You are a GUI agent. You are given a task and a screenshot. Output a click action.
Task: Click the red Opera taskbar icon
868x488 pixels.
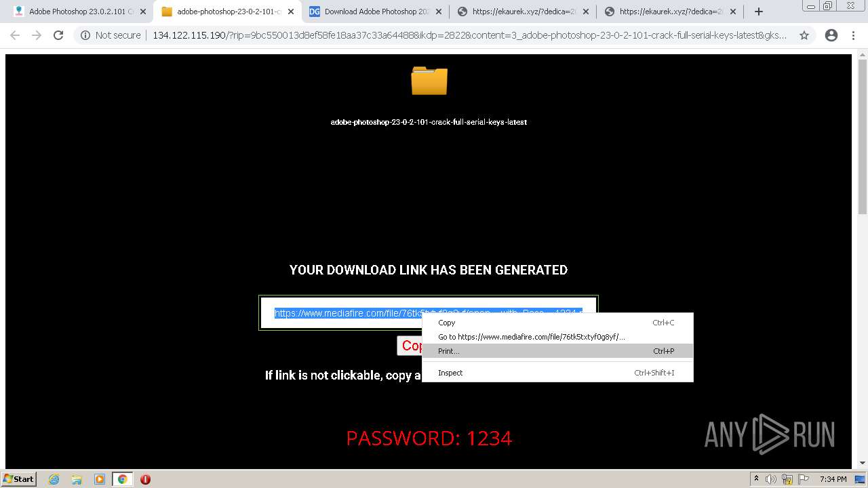tap(145, 479)
